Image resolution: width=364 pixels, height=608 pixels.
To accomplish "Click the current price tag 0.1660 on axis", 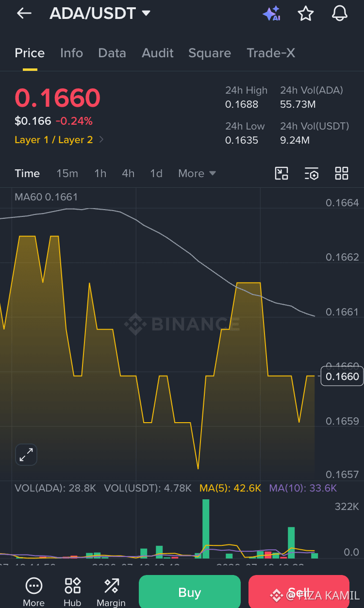I will pyautogui.click(x=342, y=377).
